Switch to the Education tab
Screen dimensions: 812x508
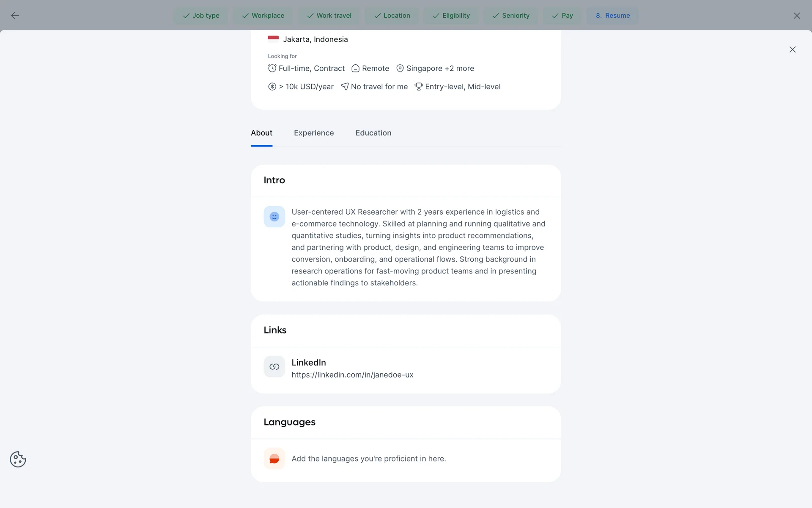373,133
